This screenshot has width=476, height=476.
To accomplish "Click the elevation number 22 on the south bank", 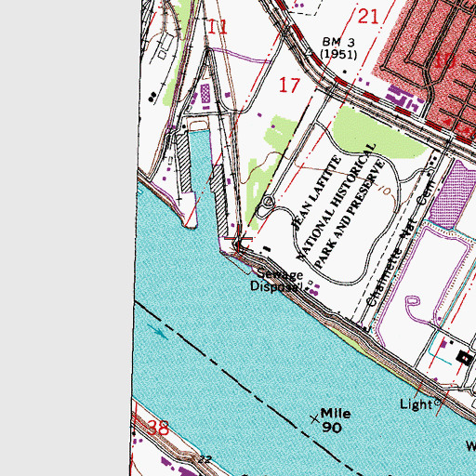I will point(205,459).
